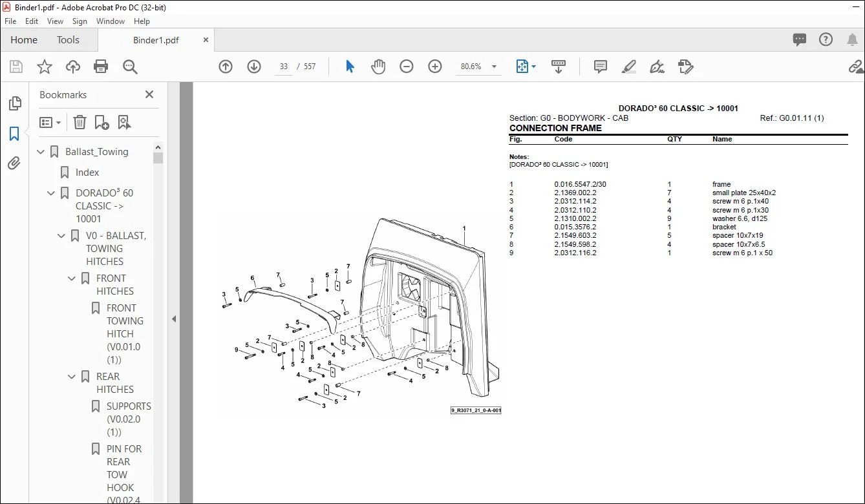Click part name 'spacer 10x7x19'
Screen dimensions: 865x504
point(738,236)
